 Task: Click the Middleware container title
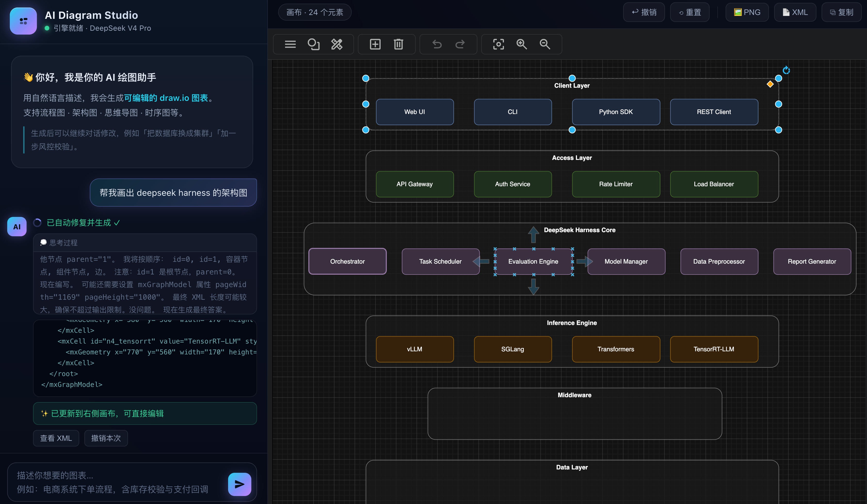click(x=575, y=395)
